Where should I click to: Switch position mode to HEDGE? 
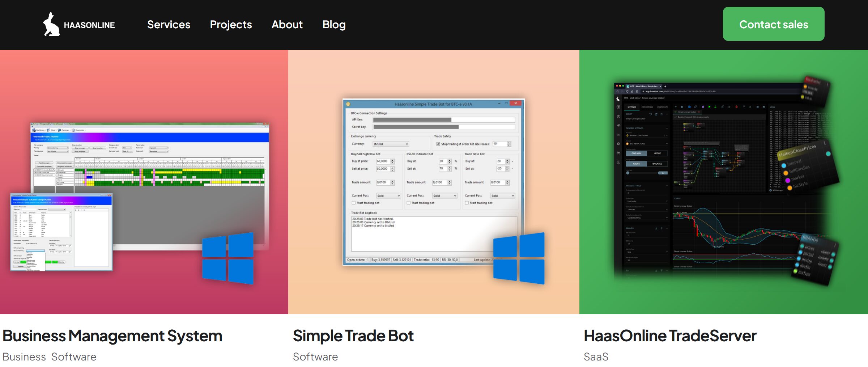pyautogui.click(x=657, y=153)
